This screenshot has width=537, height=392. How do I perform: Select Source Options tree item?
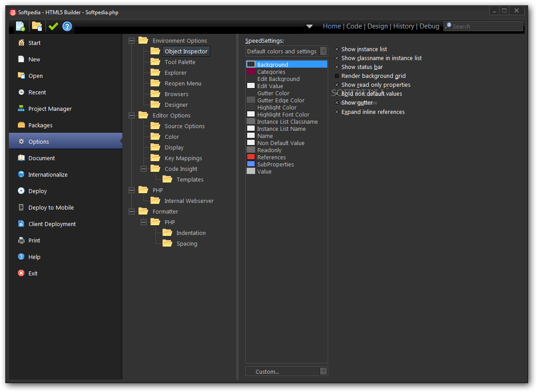184,126
